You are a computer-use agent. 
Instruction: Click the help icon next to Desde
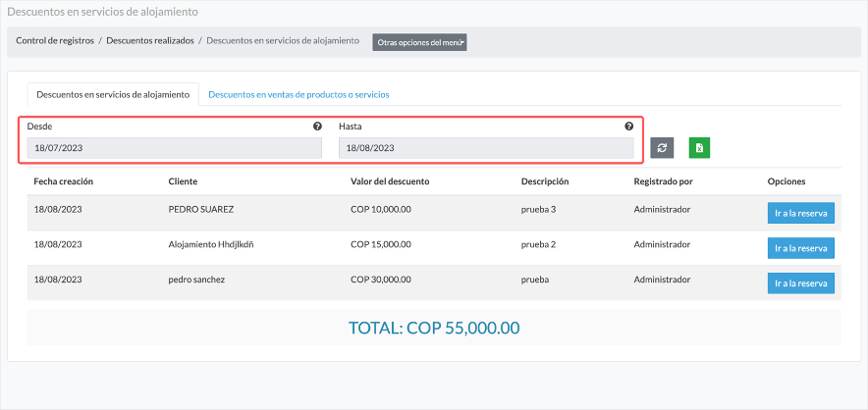[x=317, y=127]
